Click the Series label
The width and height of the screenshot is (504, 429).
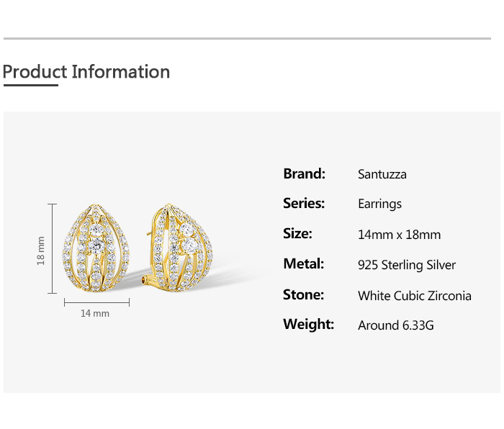[x=304, y=204]
